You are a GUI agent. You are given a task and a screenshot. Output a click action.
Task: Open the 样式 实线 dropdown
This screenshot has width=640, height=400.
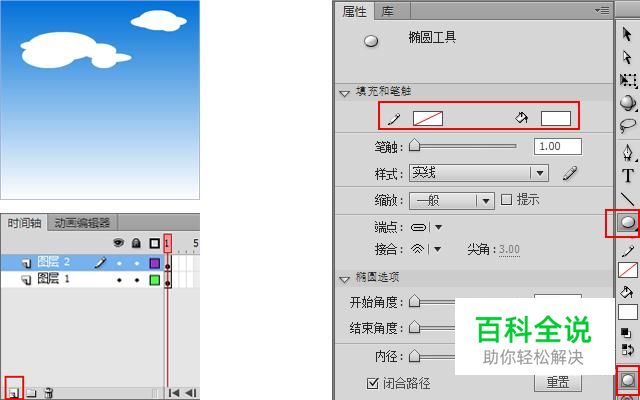point(479,173)
